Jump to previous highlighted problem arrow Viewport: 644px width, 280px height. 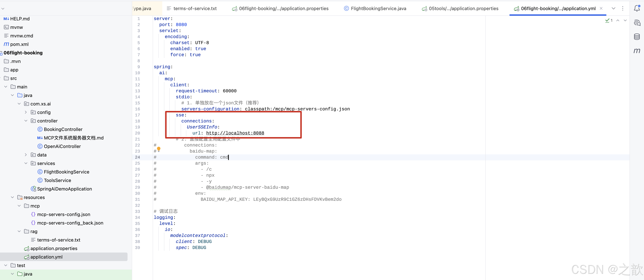click(617, 21)
